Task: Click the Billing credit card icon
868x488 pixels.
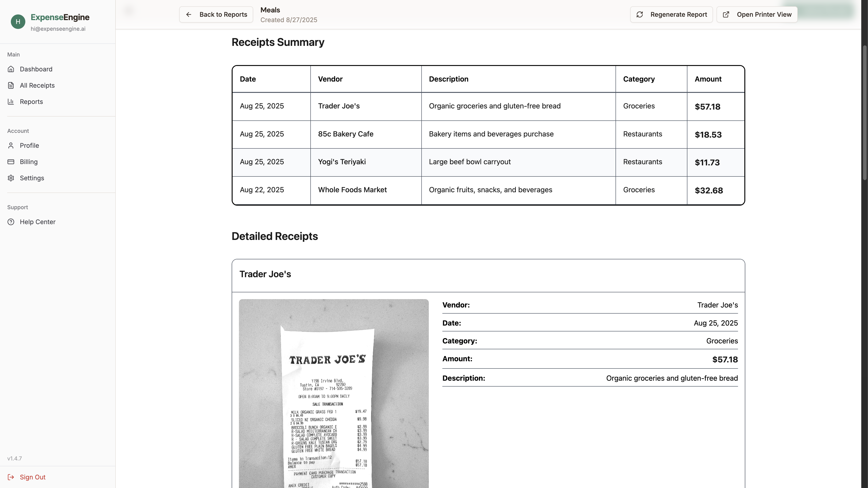Action: pos(11,162)
